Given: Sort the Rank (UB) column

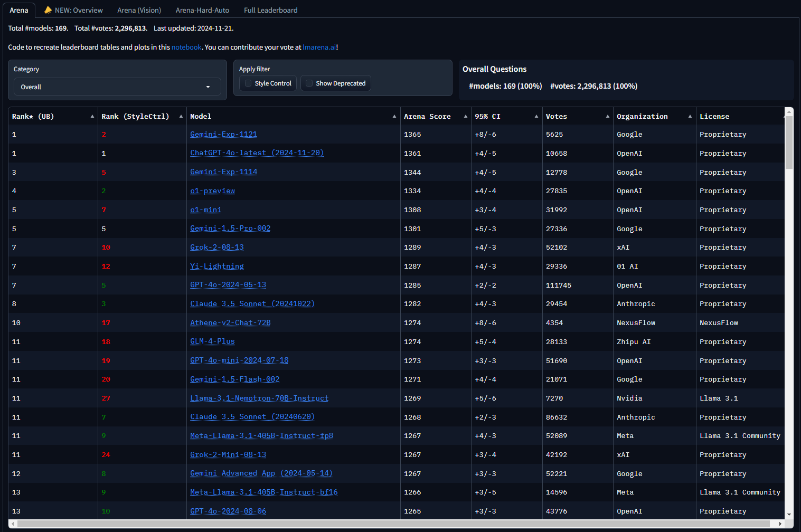Looking at the screenshot, I should click(91, 116).
